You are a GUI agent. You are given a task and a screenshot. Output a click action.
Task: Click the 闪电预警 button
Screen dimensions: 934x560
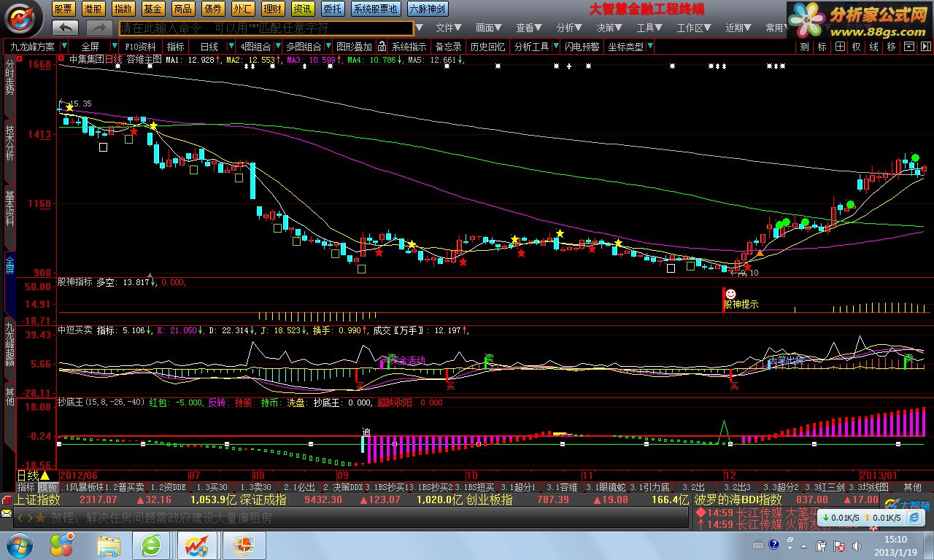click(x=582, y=47)
